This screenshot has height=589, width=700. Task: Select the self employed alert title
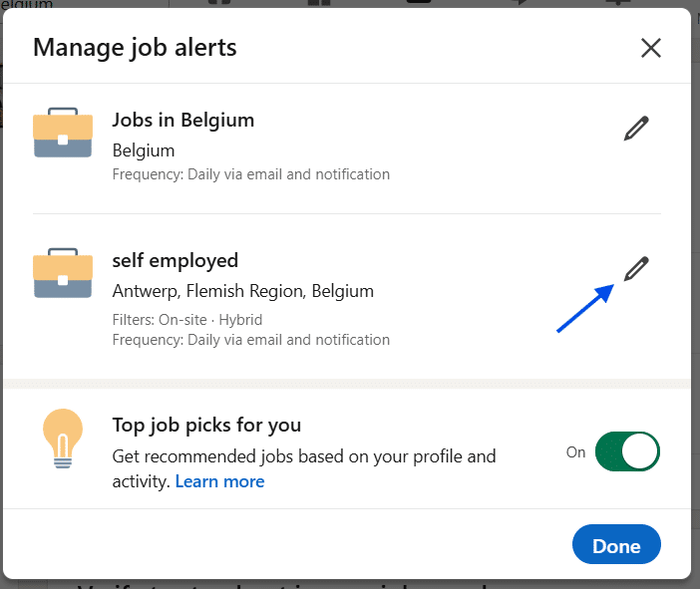175,260
